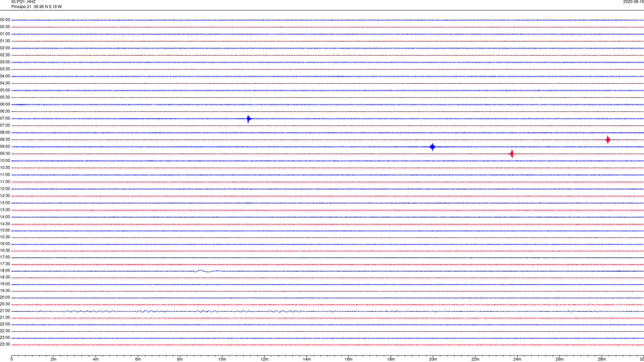
Task: Select the '07:00' time label
Action: coord(5,119)
